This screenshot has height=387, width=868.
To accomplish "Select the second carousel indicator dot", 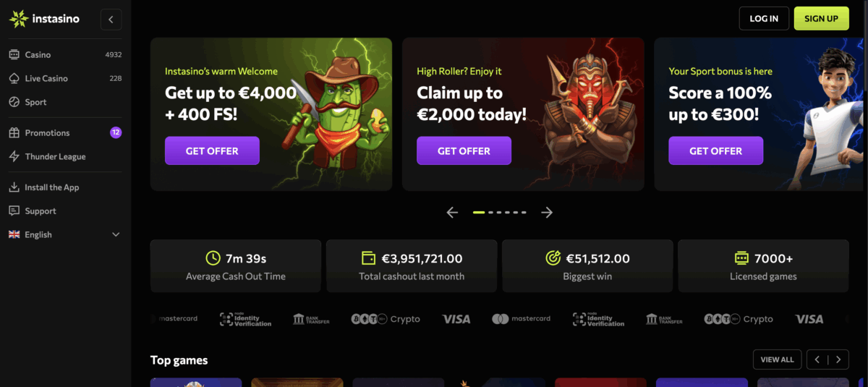I will pyautogui.click(x=490, y=213).
